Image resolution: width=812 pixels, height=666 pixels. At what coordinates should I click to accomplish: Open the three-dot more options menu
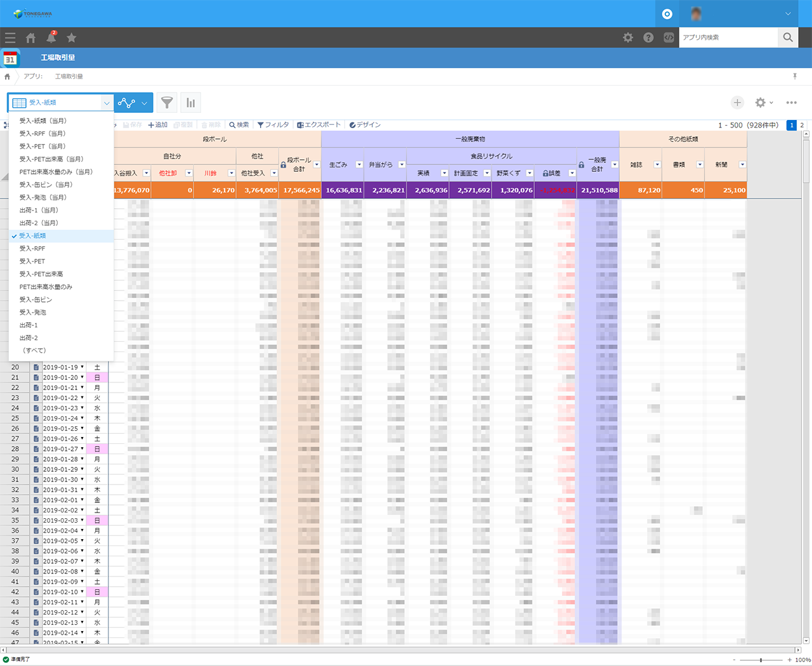tap(791, 102)
